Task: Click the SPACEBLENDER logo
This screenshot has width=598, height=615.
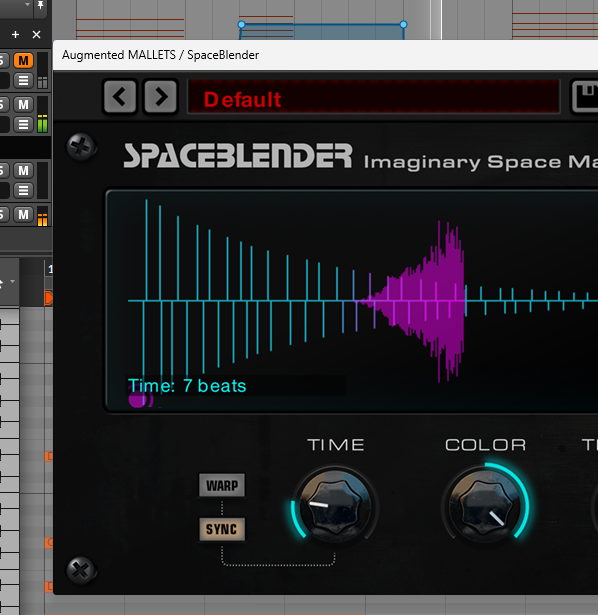Action: [x=238, y=156]
